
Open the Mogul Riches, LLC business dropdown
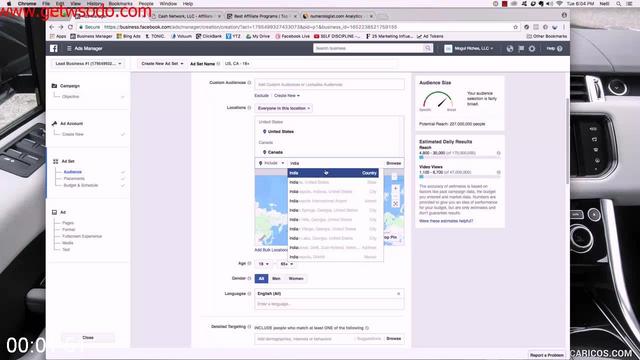tap(469, 48)
